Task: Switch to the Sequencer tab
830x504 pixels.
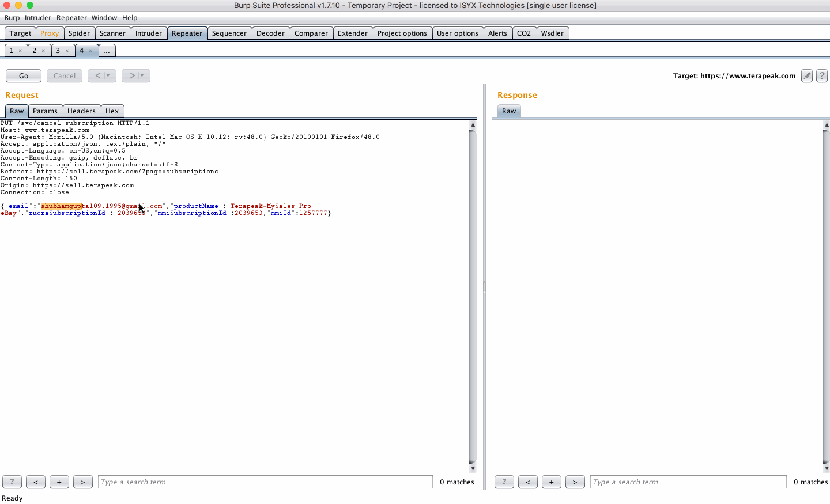Action: 229,33
